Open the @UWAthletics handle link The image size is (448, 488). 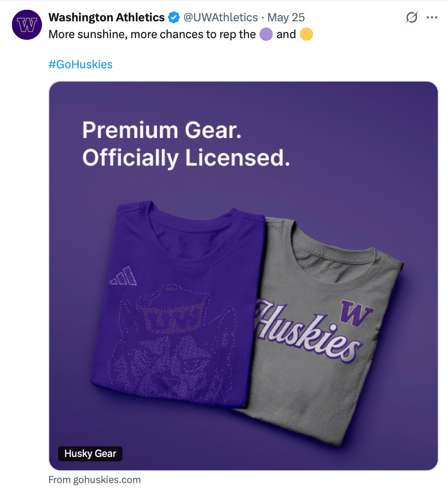pos(220,17)
